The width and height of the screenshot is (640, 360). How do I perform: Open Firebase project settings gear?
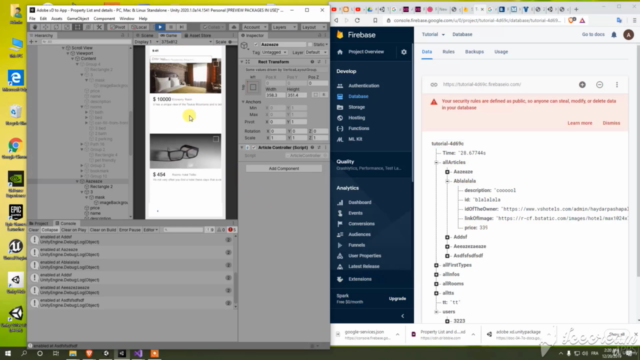pyautogui.click(x=404, y=52)
